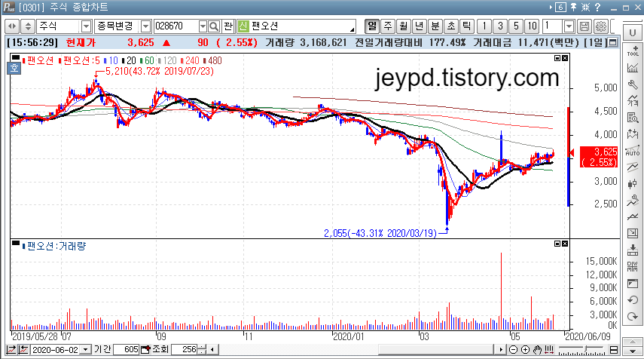Click the small panel icon at info bar end
Image resolution: width=644 pixels, height=359 pixels.
tap(613, 42)
